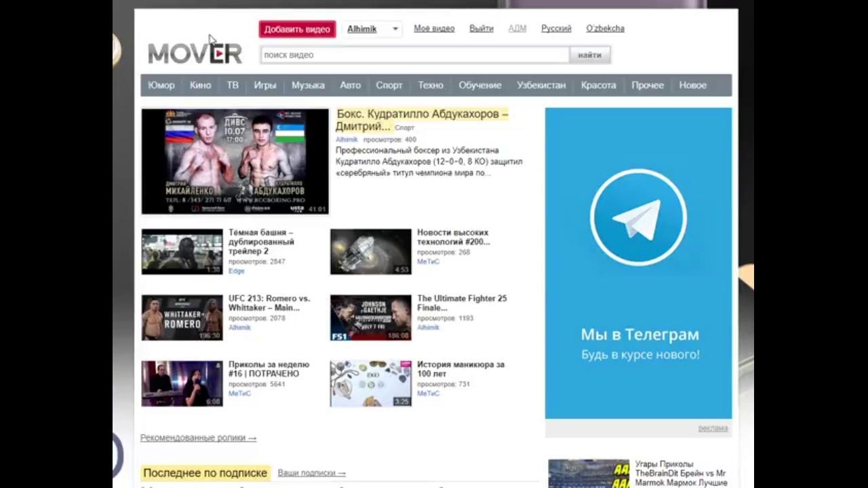The image size is (868, 488).
Task: Open the Угары Приколы sidebar thumbnail
Action: [589, 474]
